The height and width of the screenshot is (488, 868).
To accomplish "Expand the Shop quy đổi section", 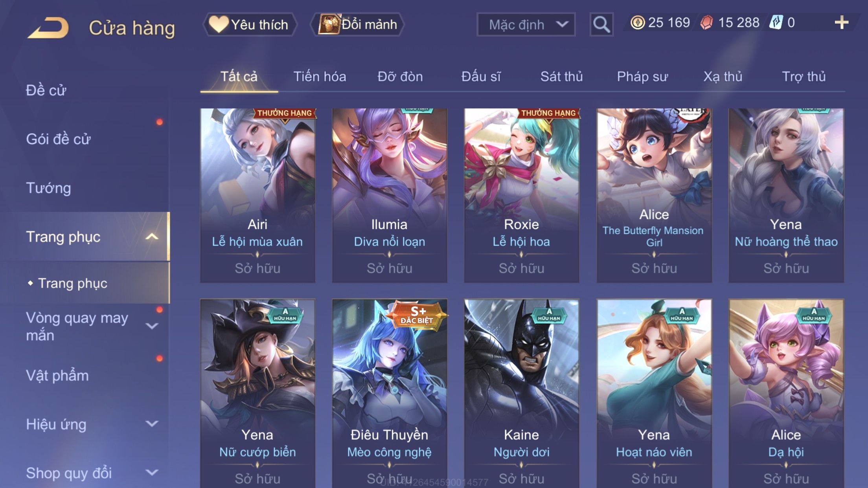I will click(152, 472).
